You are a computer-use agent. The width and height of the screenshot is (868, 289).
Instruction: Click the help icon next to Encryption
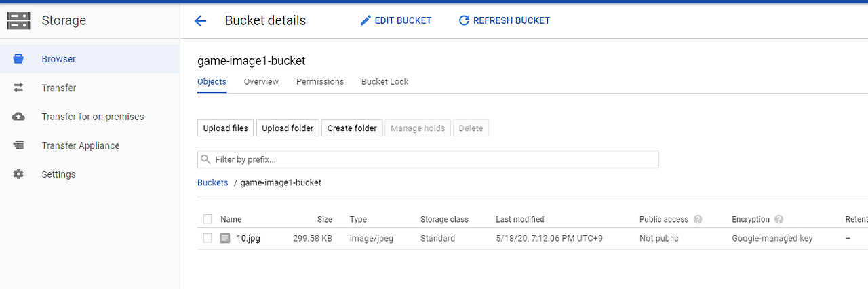point(778,219)
